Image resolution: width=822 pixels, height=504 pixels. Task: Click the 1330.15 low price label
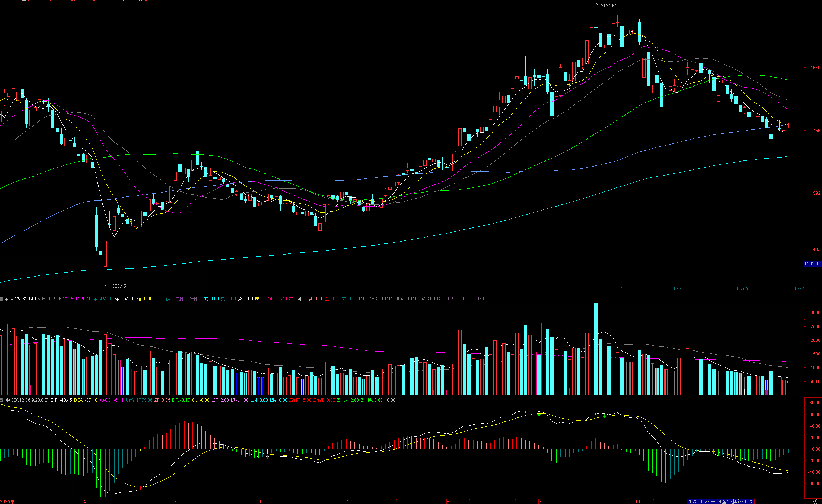click(x=118, y=286)
